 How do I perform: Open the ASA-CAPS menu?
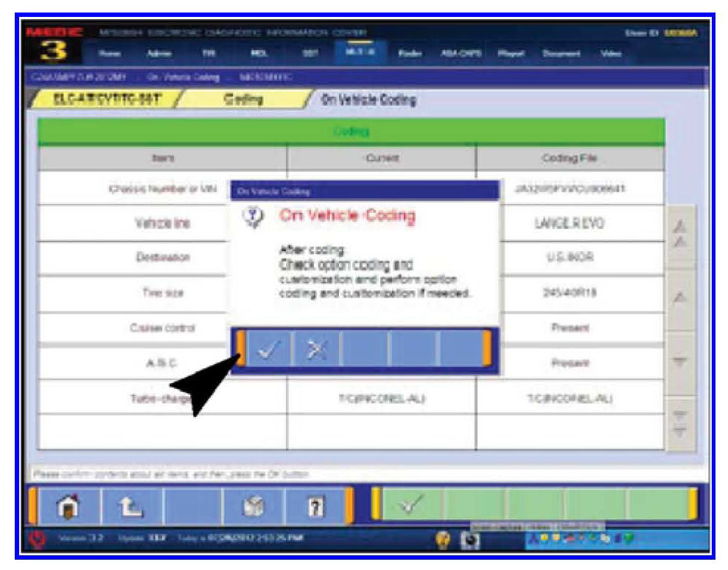(461, 54)
